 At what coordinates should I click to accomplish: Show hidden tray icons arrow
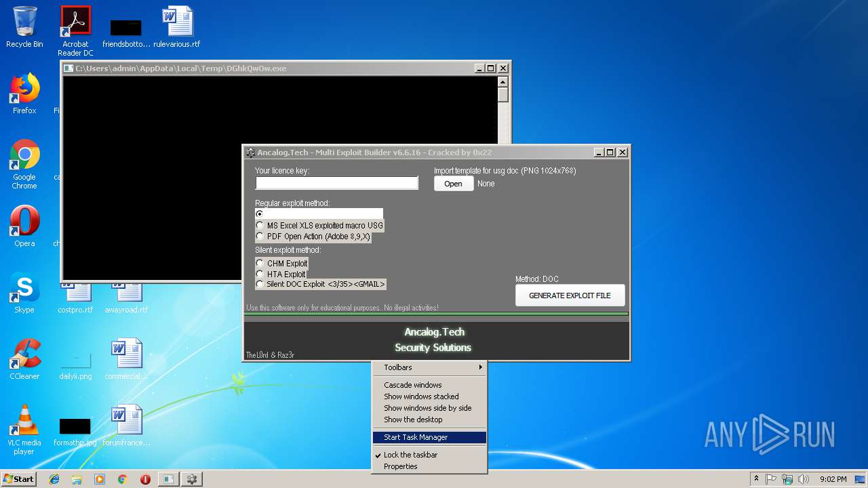[756, 479]
